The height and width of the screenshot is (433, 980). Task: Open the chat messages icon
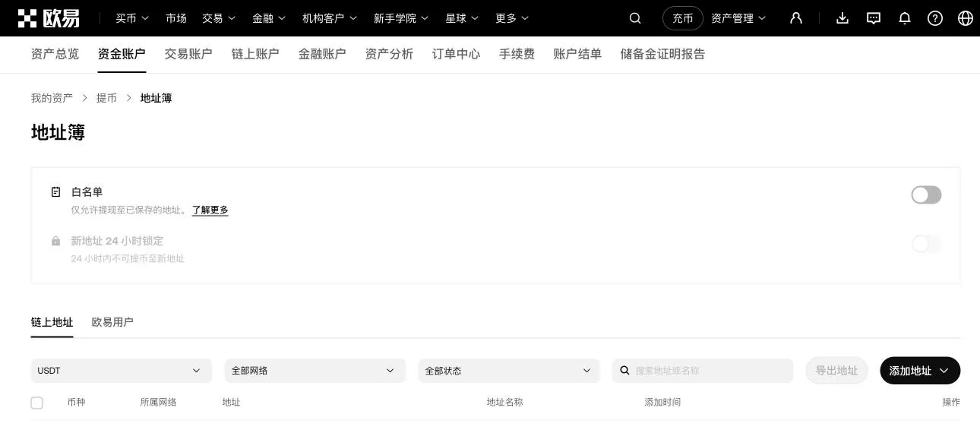tap(874, 18)
